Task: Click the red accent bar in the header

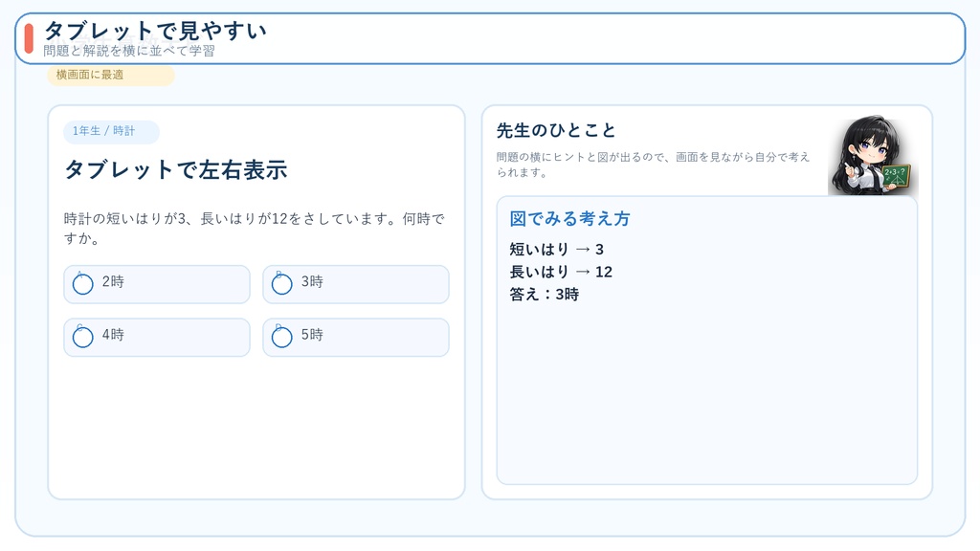Action: coord(29,38)
